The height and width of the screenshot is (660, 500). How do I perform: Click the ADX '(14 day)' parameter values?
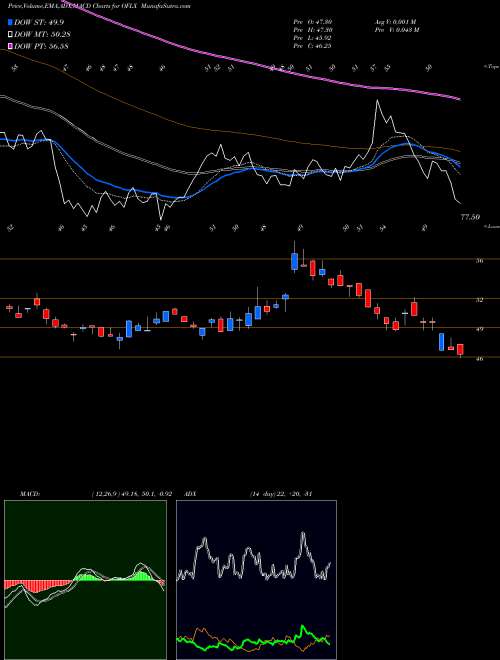coord(262,494)
